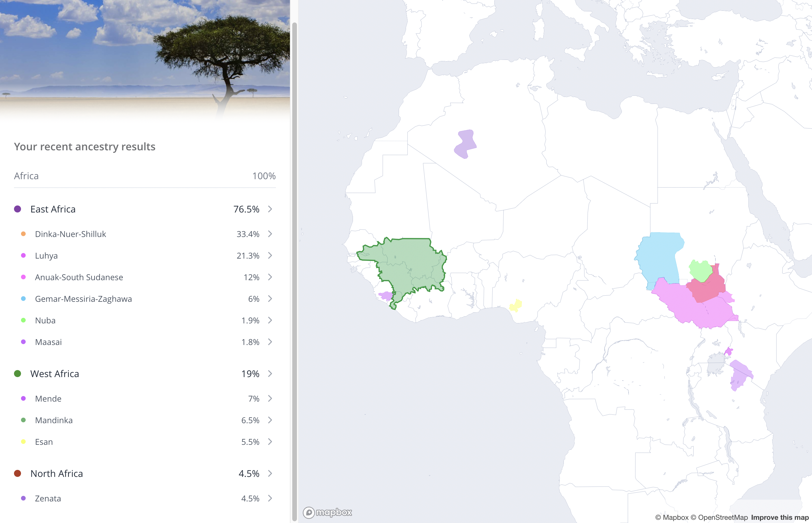The image size is (812, 523).
Task: Open the Maasai details chevron
Action: click(270, 342)
